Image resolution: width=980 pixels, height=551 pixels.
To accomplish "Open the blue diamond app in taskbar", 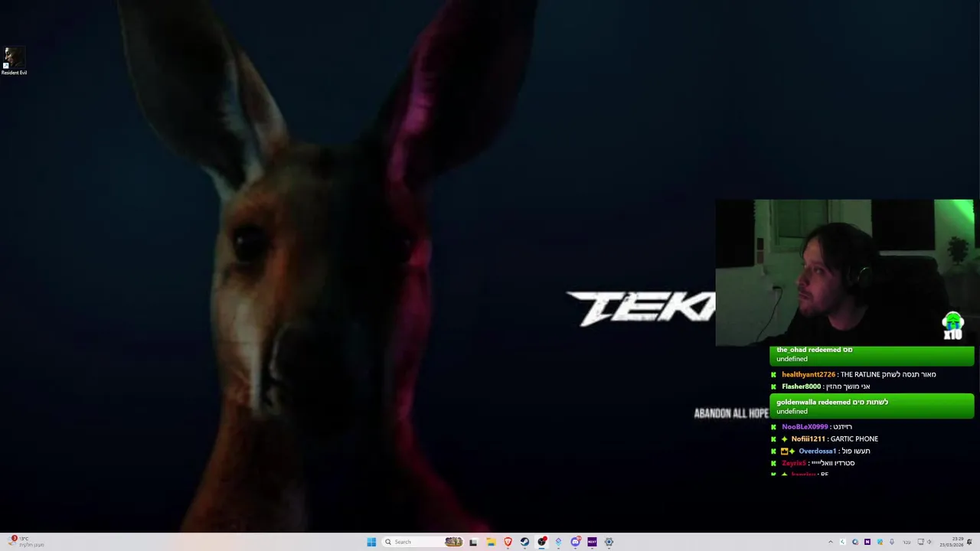I will 558,542.
